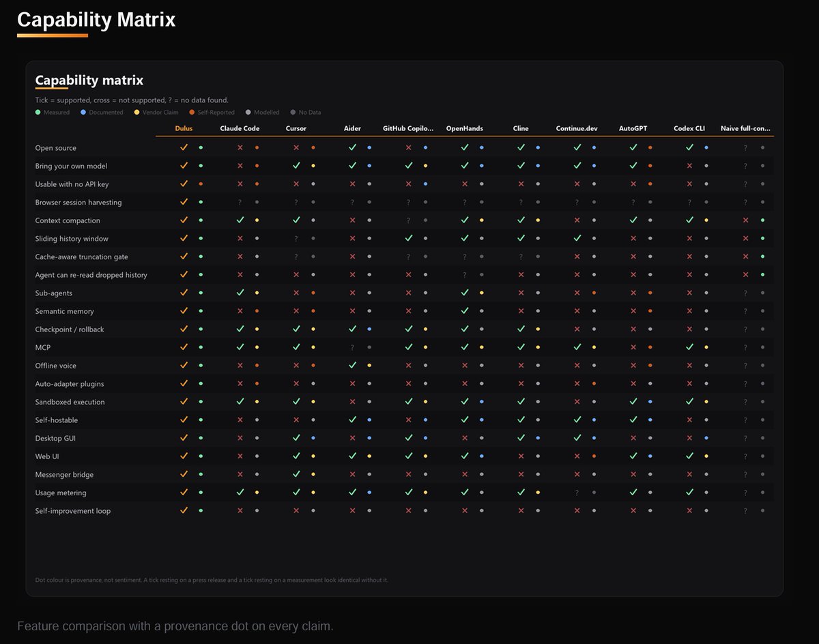Viewport: 819px width, 644px height.
Task: Click Claude Code tick in Context compaction row
Action: pyautogui.click(x=240, y=220)
